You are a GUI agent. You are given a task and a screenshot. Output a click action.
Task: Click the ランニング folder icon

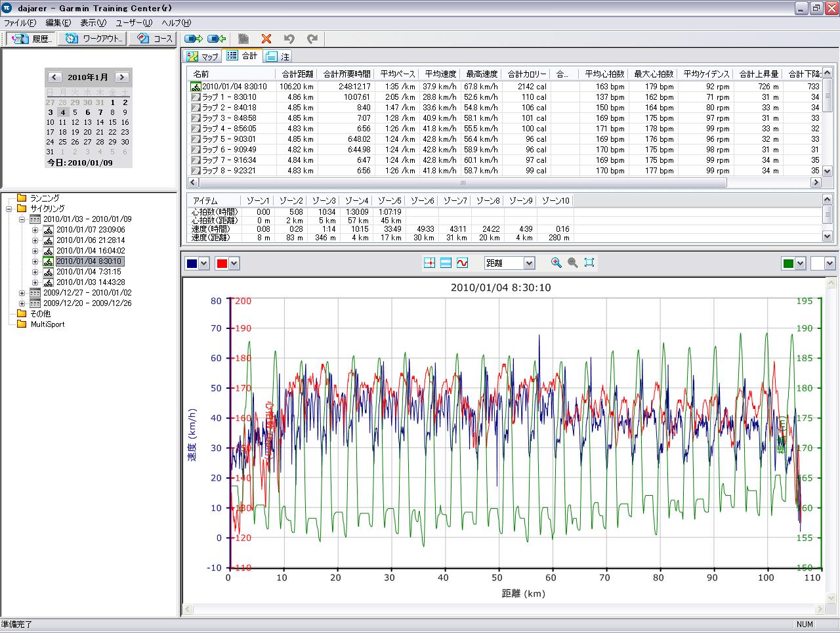tap(22, 198)
